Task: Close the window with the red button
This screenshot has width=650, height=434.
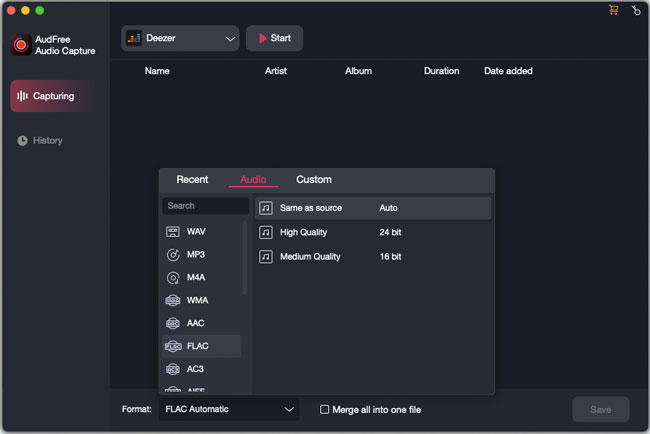Action: coord(11,10)
